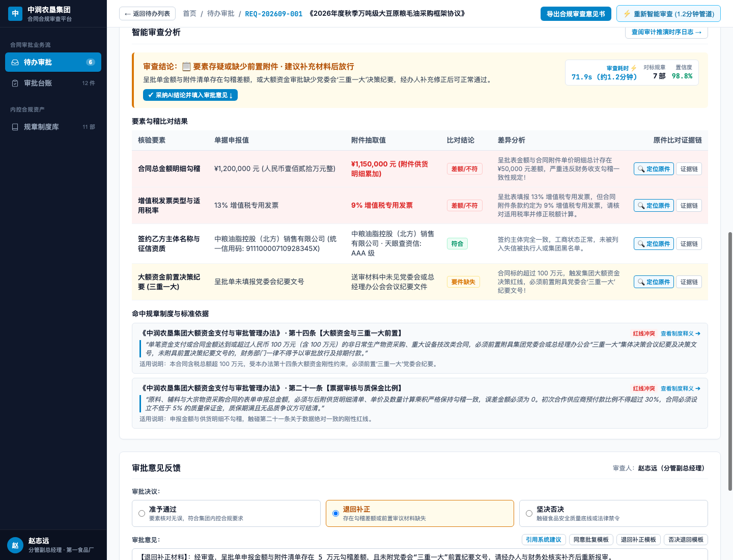This screenshot has height=560, width=733.
Task: Insert the 否决退回模板 template
Action: point(686,540)
